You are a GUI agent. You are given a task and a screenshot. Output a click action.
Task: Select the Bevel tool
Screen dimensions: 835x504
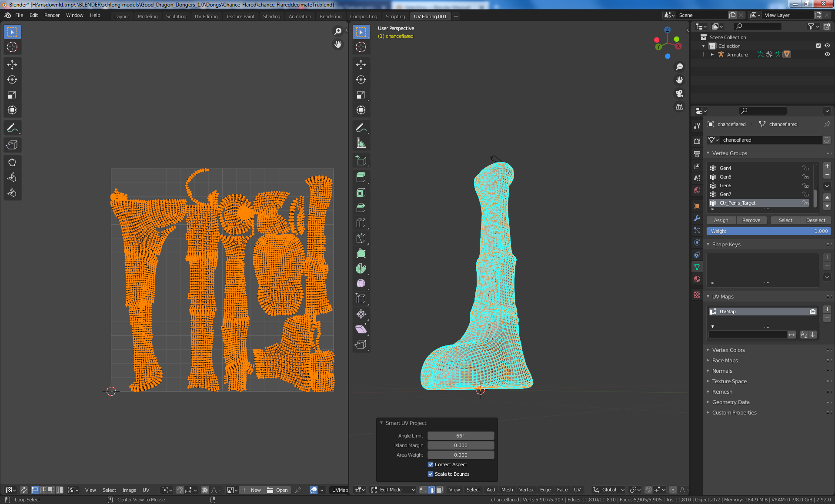pos(361,208)
